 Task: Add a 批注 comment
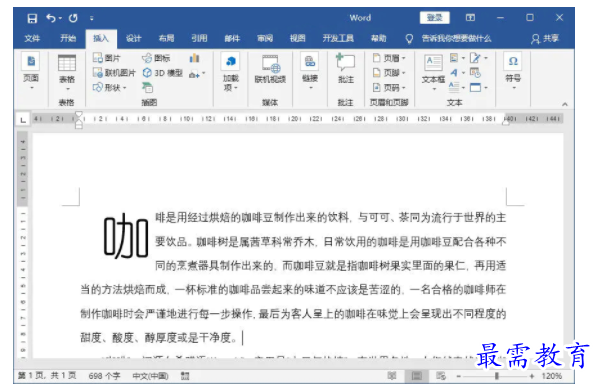point(346,69)
